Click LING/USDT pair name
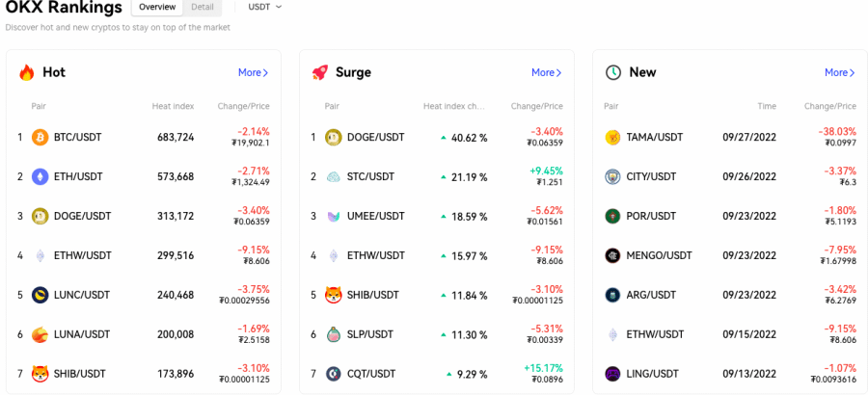Screen dimensions: 868x395 (652, 374)
